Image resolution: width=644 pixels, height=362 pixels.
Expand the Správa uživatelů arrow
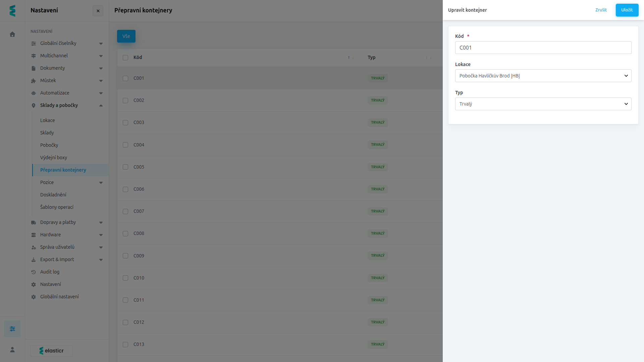pos(101,247)
